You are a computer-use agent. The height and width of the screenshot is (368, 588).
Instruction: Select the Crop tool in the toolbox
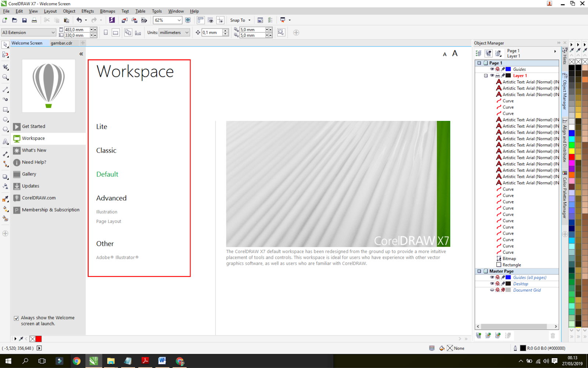coord(6,67)
